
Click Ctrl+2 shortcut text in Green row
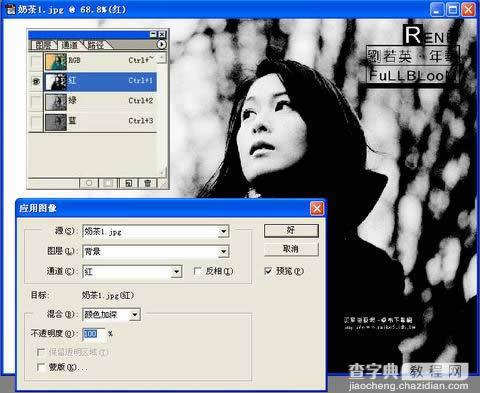[141, 100]
